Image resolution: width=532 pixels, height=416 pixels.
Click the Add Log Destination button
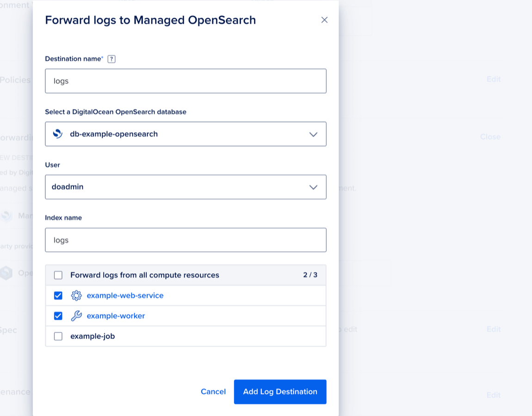click(x=280, y=391)
